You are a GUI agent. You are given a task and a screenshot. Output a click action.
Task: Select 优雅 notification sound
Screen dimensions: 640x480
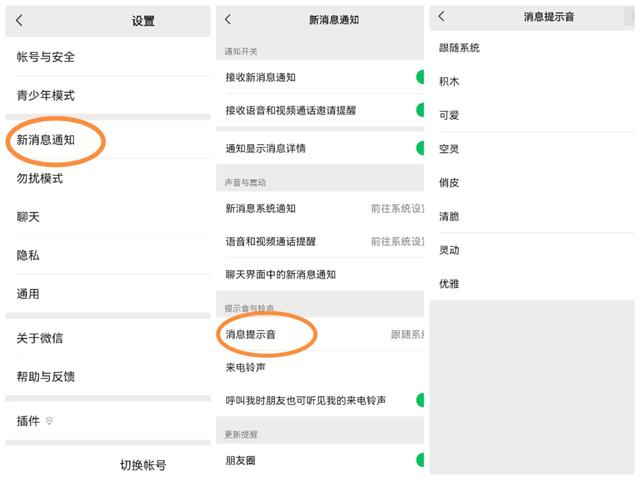(x=532, y=283)
